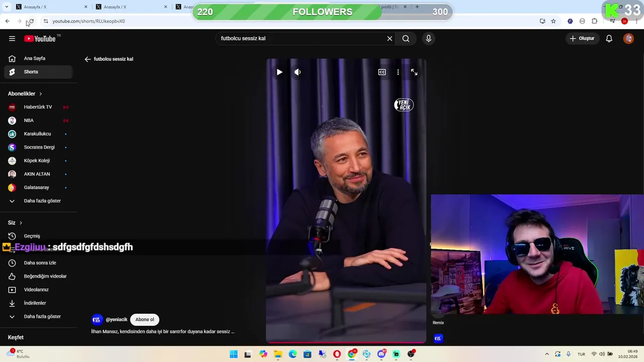This screenshot has width=644, height=362.
Task: Switch to the second Anasayfa / X tab
Action: [128, 7]
